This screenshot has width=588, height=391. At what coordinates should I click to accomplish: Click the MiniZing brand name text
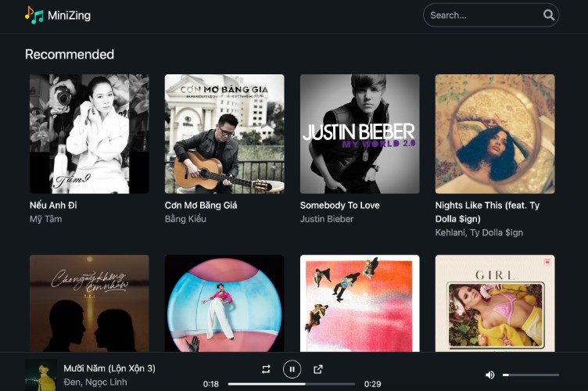point(69,15)
